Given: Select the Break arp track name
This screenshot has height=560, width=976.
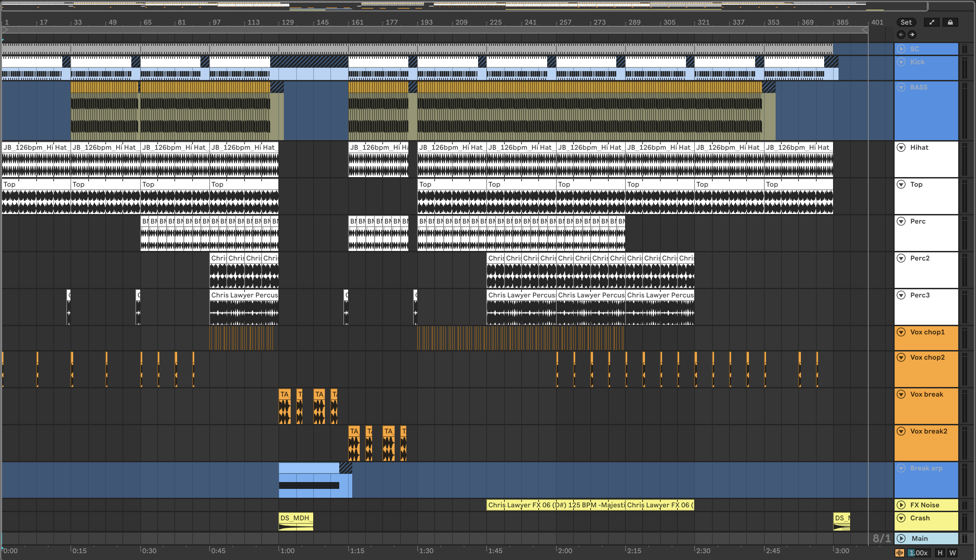Looking at the screenshot, I should point(926,468).
